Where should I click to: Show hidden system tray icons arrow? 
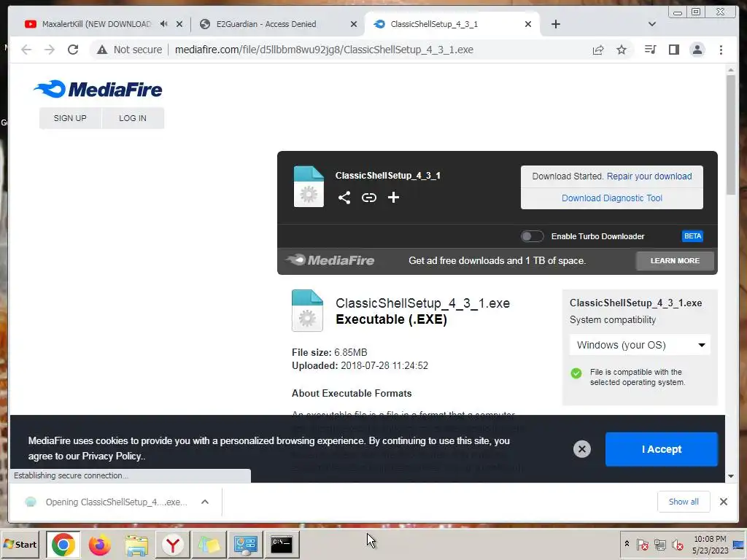pos(627,544)
